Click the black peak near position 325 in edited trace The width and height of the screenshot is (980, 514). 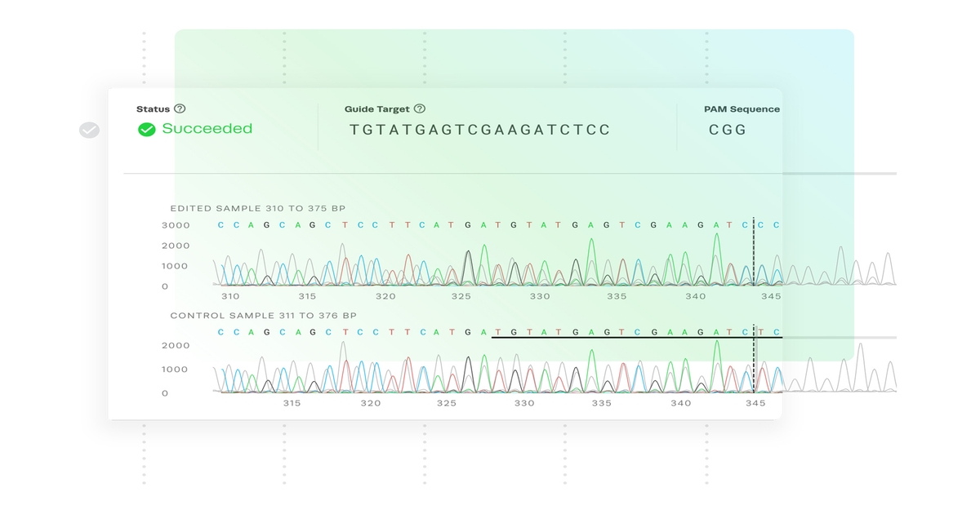click(468, 266)
